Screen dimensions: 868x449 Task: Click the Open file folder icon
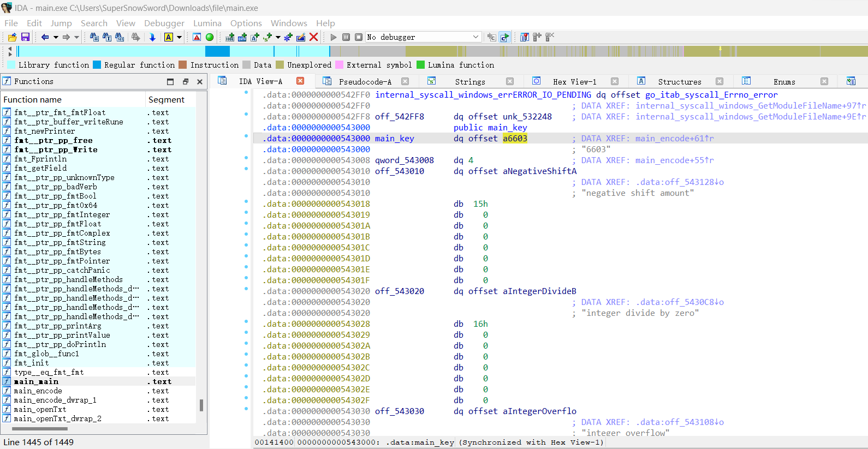pos(12,37)
